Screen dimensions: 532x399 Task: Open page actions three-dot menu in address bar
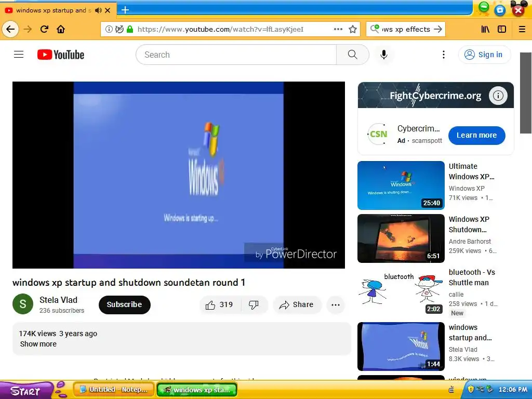coord(338,29)
